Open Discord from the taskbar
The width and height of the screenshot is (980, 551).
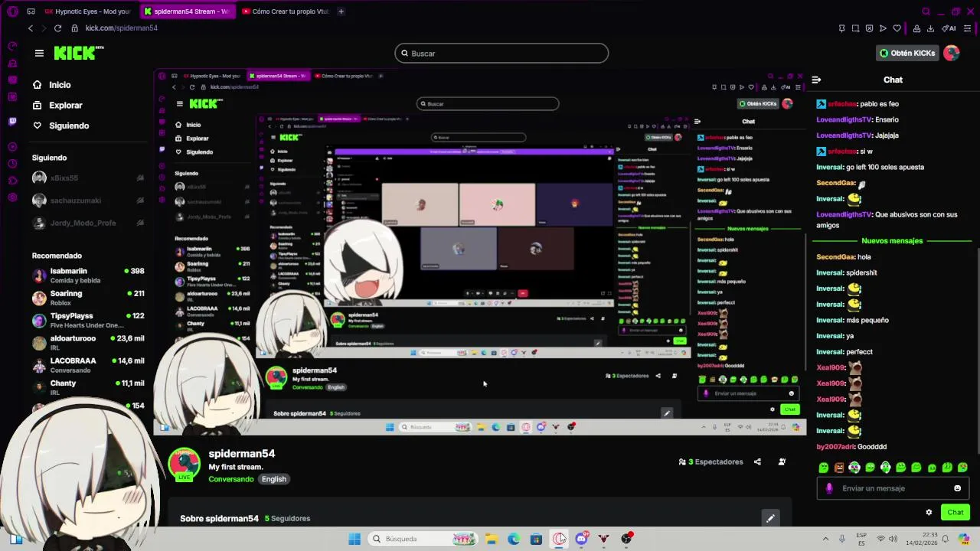pos(581,539)
